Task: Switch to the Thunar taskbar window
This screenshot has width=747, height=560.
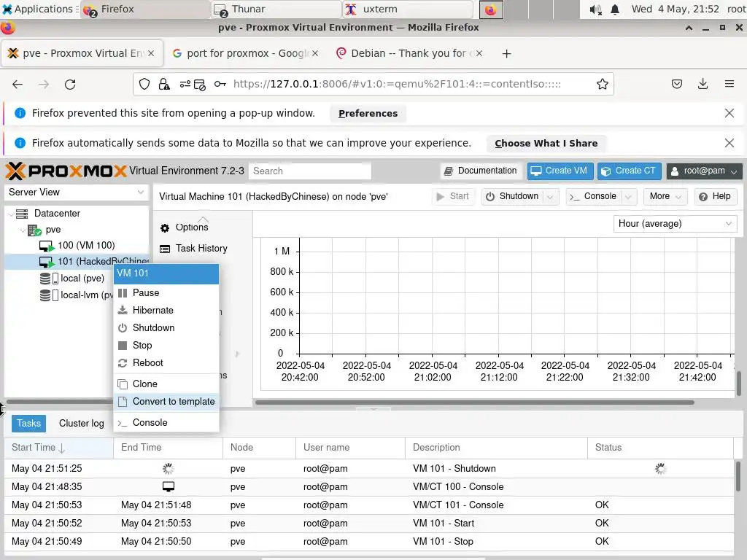Action: (x=276, y=9)
